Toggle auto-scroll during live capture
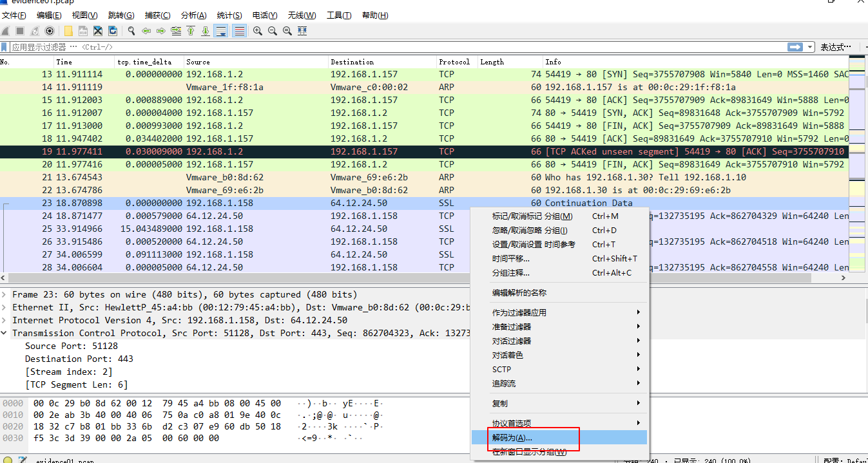This screenshot has height=463, width=868. 221,31
